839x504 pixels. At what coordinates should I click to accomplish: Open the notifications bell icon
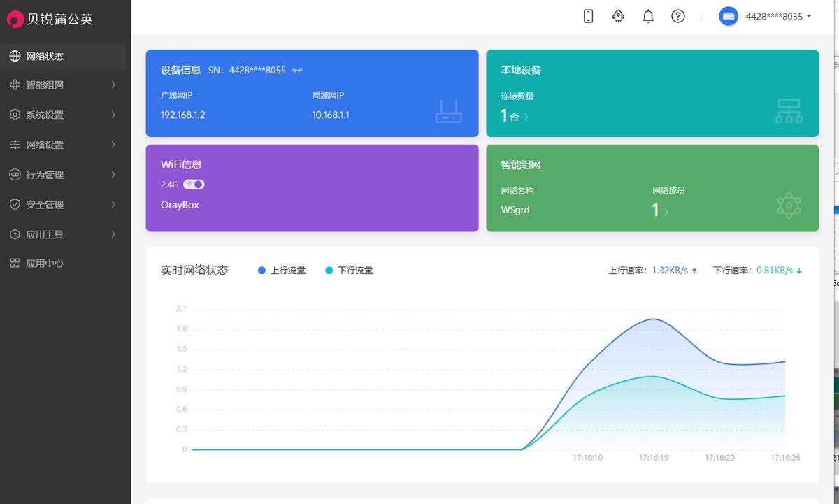tap(647, 15)
